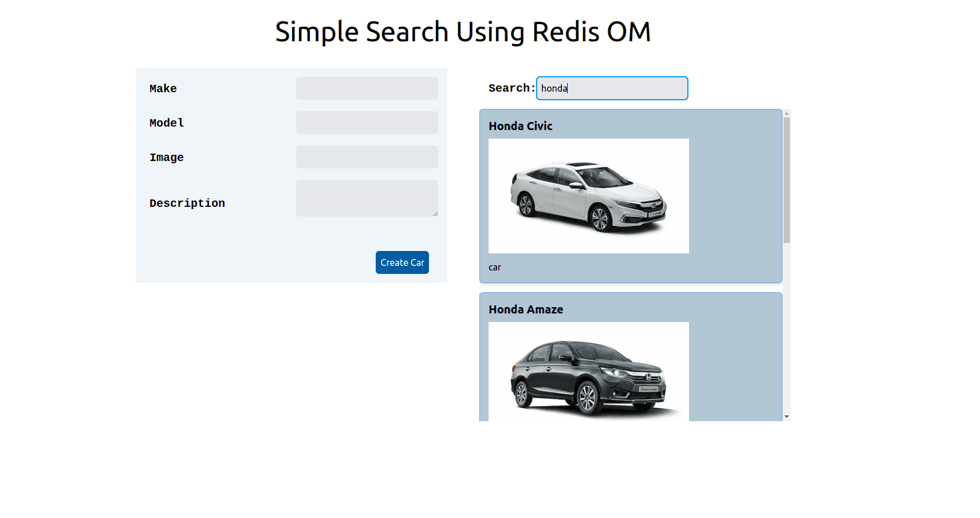This screenshot has width=980, height=518.
Task: Open the Honda Civic car image
Action: pyautogui.click(x=588, y=196)
